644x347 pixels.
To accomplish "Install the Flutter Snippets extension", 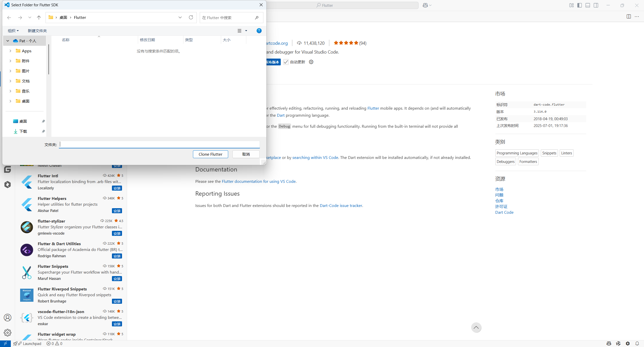I will coord(117,279).
